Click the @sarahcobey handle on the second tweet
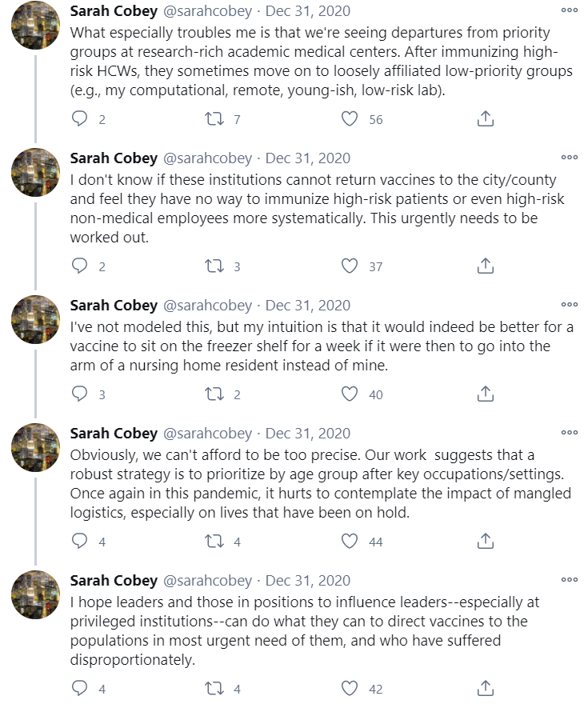This screenshot has height=704, width=588. tap(207, 158)
